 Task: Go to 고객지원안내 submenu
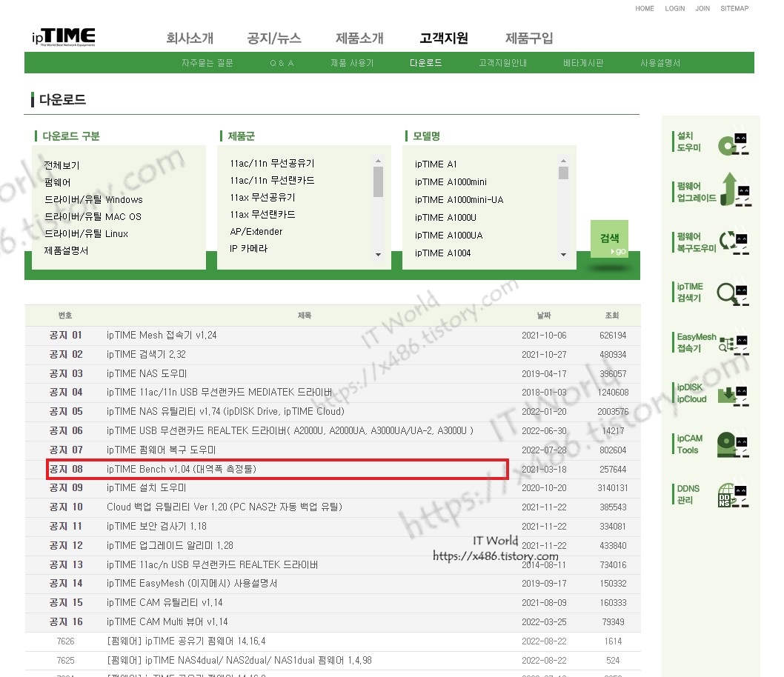pyautogui.click(x=502, y=63)
